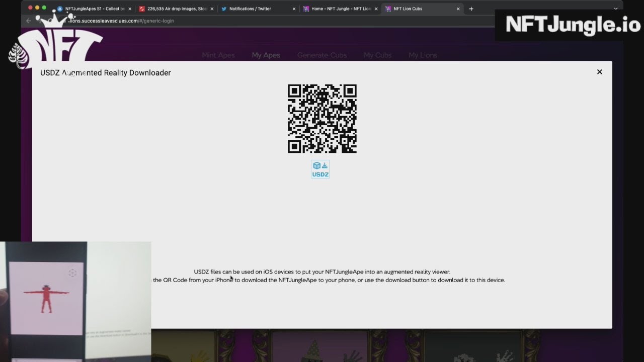Image resolution: width=644 pixels, height=362 pixels.
Task: Open the tab search chevron
Action: click(x=615, y=9)
